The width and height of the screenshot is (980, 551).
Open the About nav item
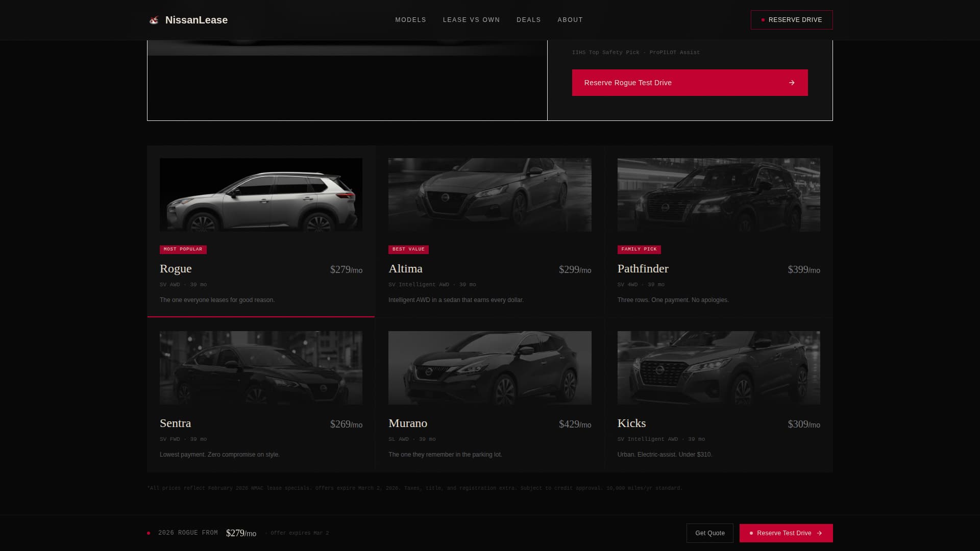[x=570, y=20]
